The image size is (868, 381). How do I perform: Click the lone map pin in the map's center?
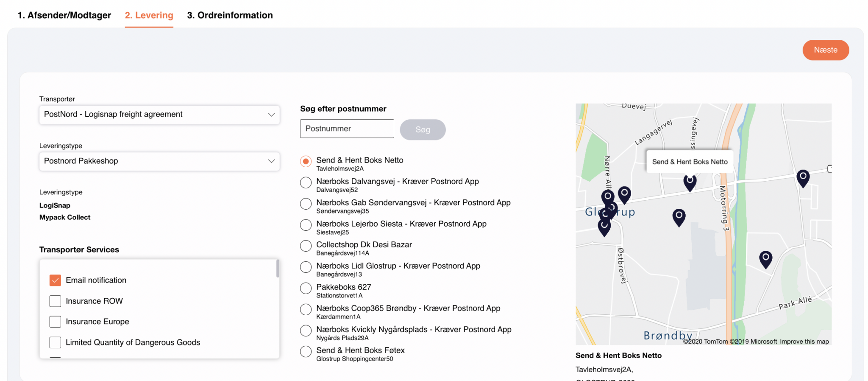pyautogui.click(x=679, y=217)
